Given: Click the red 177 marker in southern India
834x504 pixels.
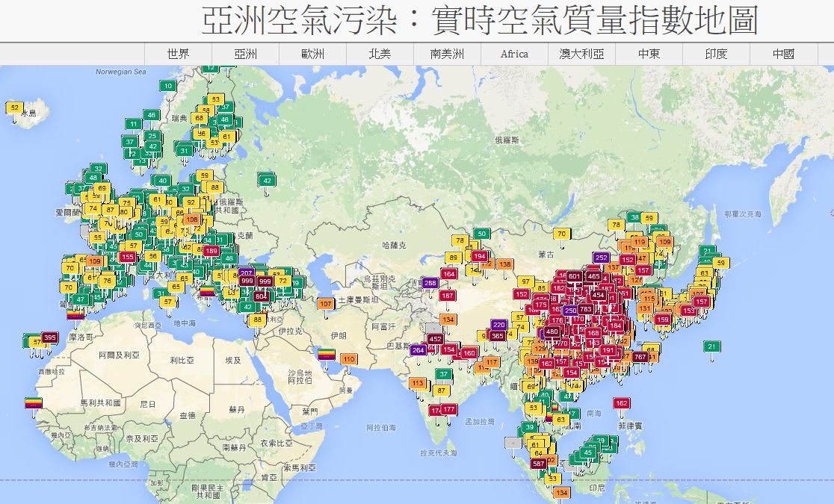Looking at the screenshot, I should point(449,409).
